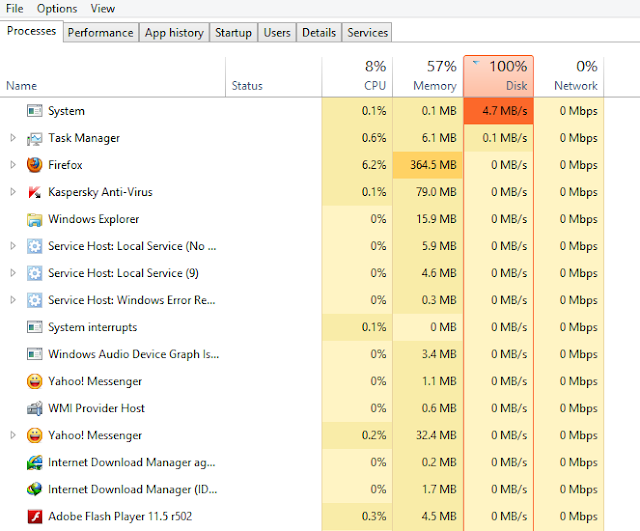This screenshot has width=640, height=531.
Task: Switch to the Details tab
Action: coord(319,33)
